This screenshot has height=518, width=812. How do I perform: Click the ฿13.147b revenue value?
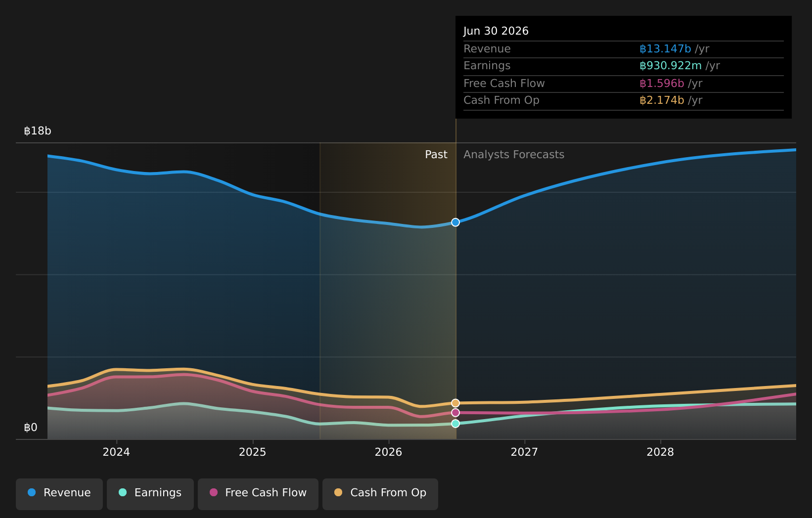[665, 49]
